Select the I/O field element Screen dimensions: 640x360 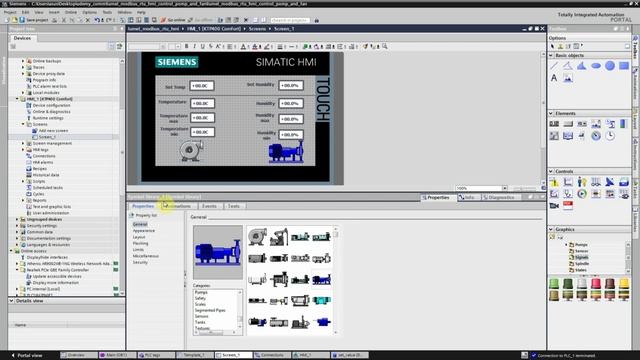(x=554, y=124)
